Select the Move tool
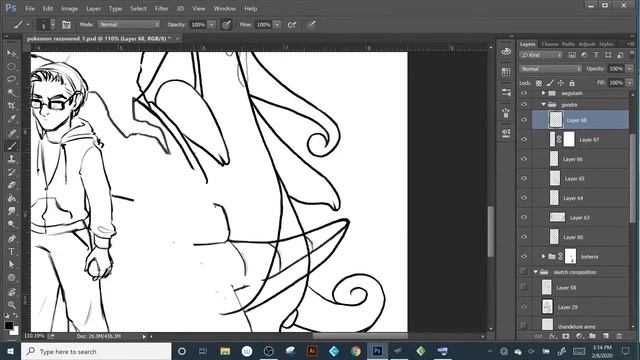This screenshot has height=360, width=640. click(11, 53)
